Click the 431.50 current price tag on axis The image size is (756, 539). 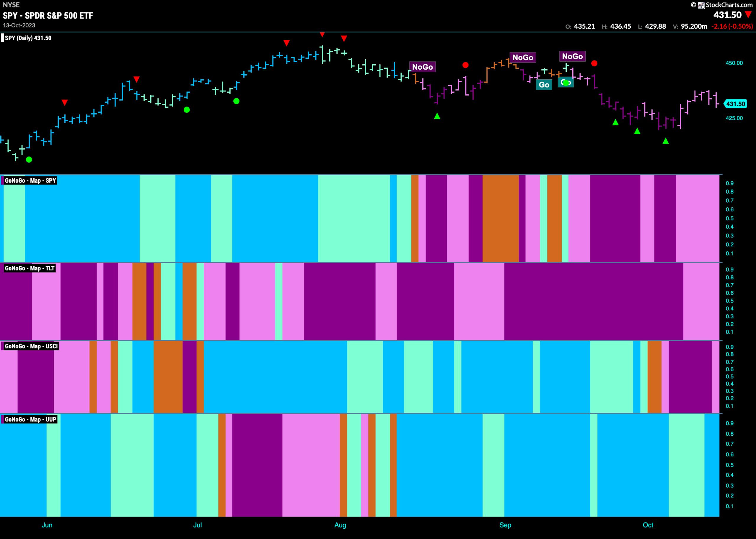pyautogui.click(x=735, y=104)
